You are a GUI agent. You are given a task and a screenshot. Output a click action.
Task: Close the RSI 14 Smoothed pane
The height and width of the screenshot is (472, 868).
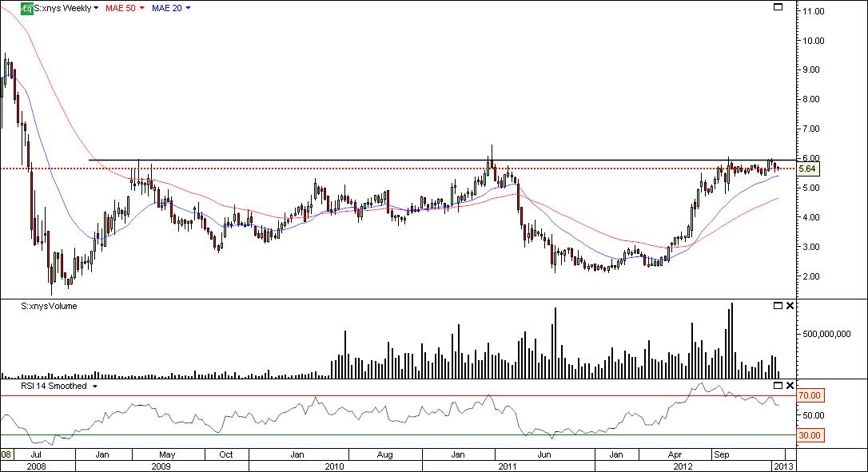(x=790, y=386)
